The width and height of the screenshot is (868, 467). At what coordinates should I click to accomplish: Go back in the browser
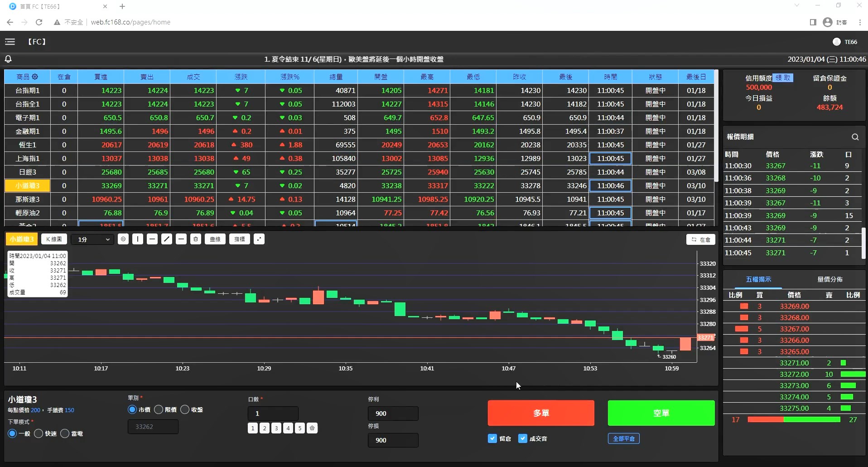(x=10, y=22)
